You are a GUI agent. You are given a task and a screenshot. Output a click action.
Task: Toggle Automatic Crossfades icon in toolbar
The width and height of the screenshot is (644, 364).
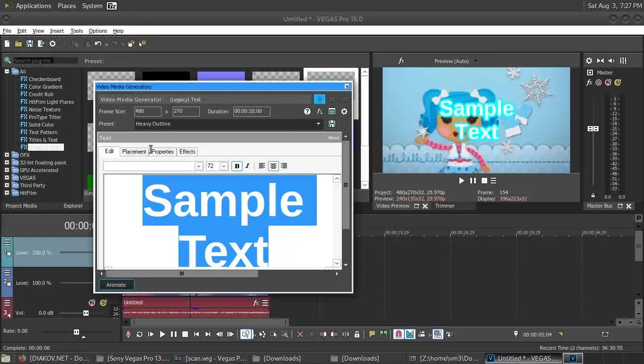[x=410, y=334]
